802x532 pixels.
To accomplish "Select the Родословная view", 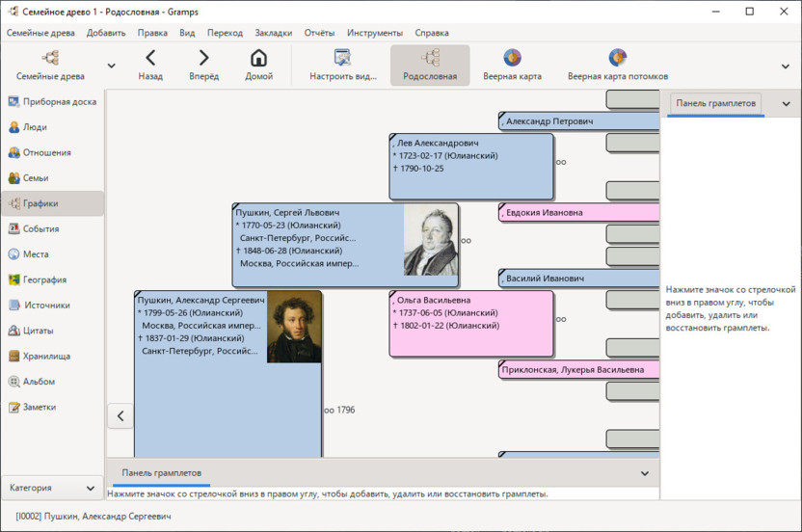I will pyautogui.click(x=430, y=65).
